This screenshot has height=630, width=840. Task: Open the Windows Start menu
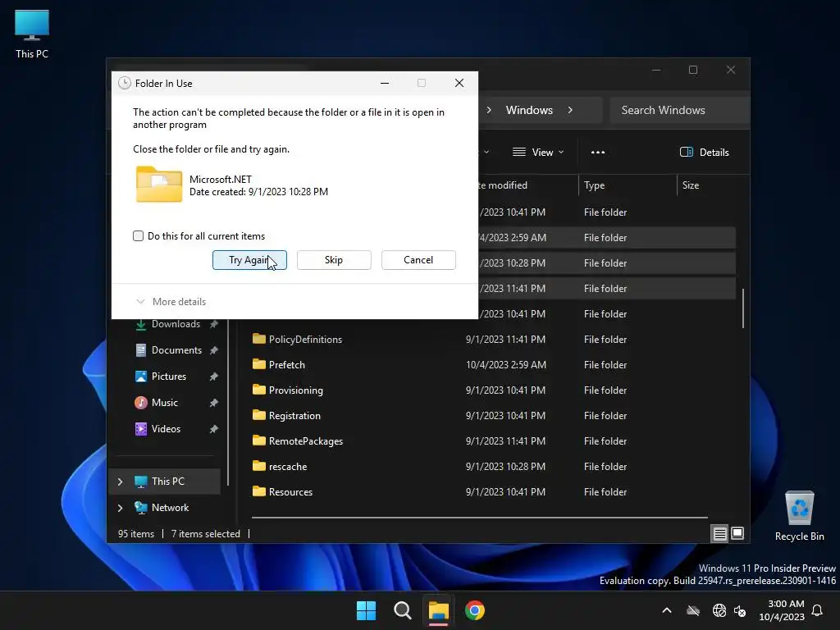tap(367, 610)
